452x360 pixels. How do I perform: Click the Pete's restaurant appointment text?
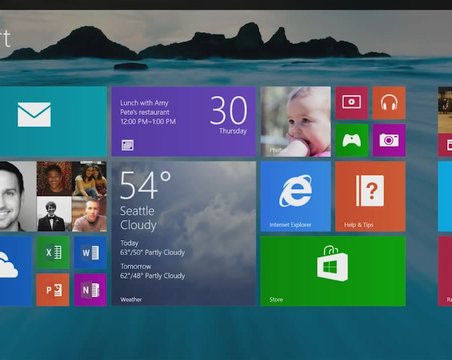[145, 112]
